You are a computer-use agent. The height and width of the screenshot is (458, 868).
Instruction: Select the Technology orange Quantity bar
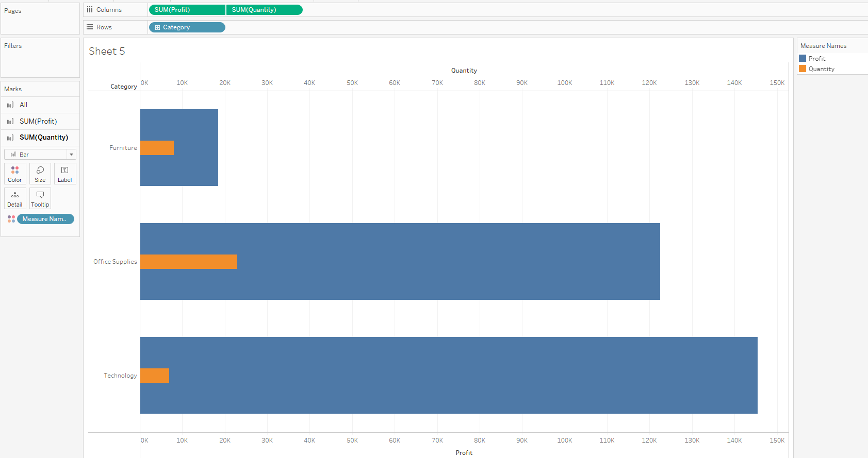[x=155, y=376]
